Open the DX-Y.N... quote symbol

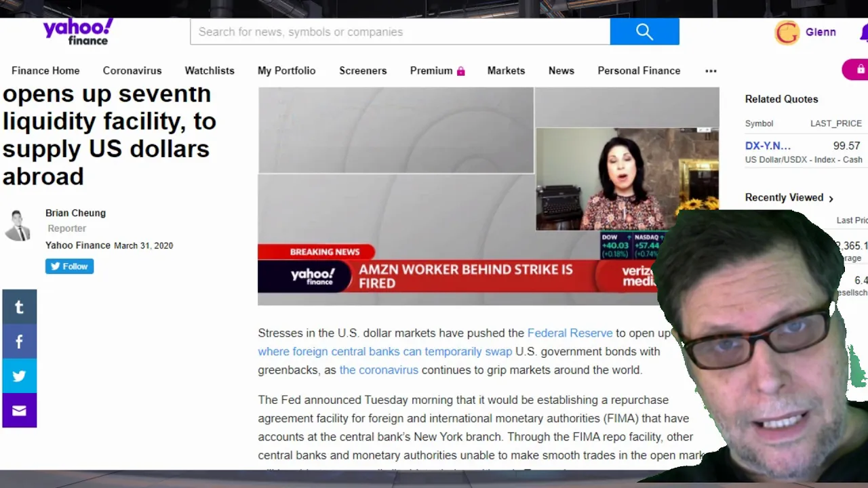(768, 146)
